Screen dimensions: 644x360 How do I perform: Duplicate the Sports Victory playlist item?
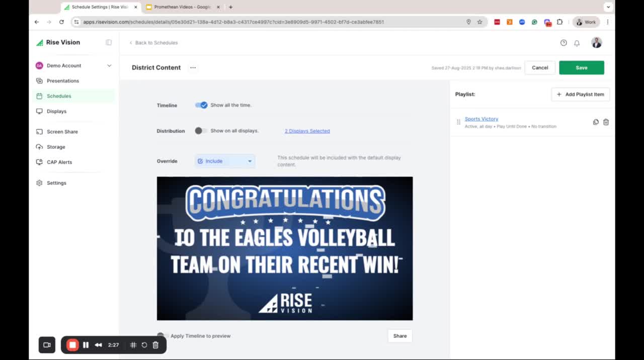point(596,122)
